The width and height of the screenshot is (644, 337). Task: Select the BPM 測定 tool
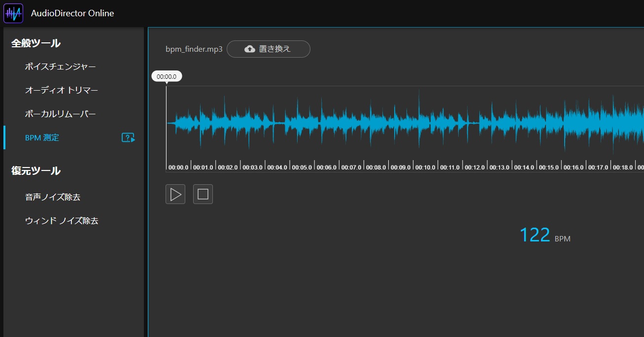click(42, 138)
